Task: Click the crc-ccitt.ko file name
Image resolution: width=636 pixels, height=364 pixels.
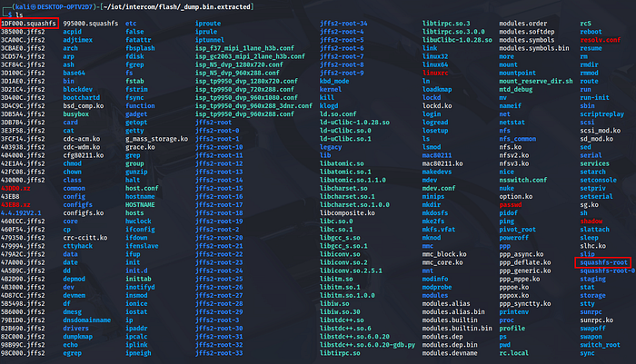Action: click(x=85, y=238)
